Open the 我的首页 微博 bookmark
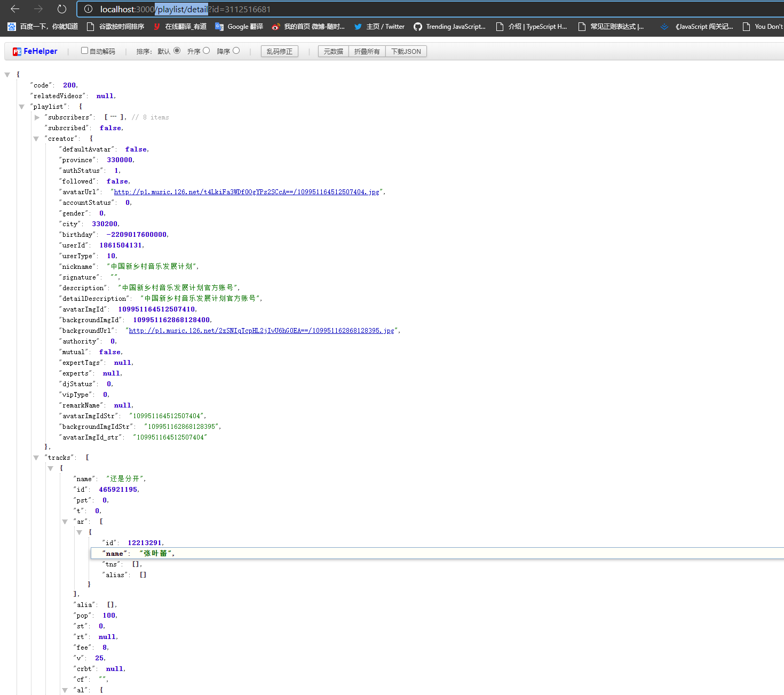This screenshot has width=784, height=695. 308,26
